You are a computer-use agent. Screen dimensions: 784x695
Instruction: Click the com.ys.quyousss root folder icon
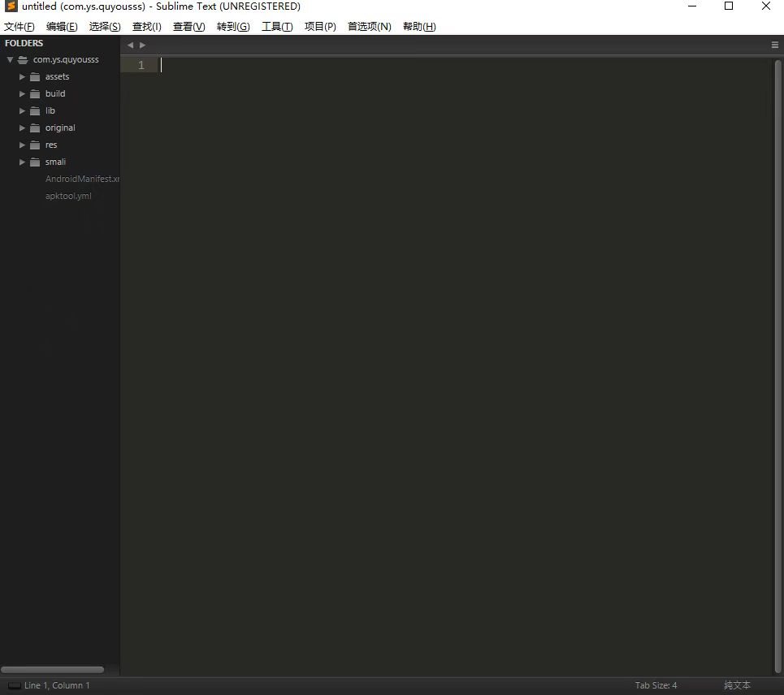click(23, 59)
